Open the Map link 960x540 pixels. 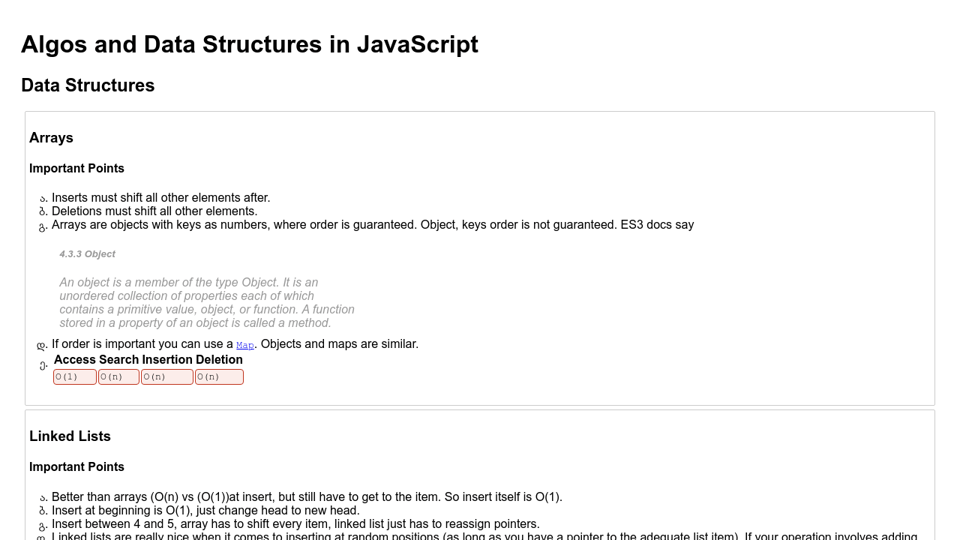pos(245,345)
